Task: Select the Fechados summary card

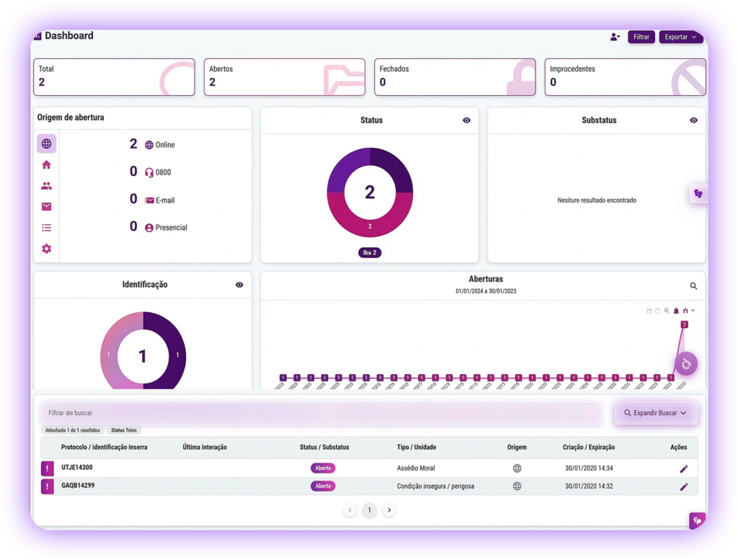Action: [x=454, y=77]
